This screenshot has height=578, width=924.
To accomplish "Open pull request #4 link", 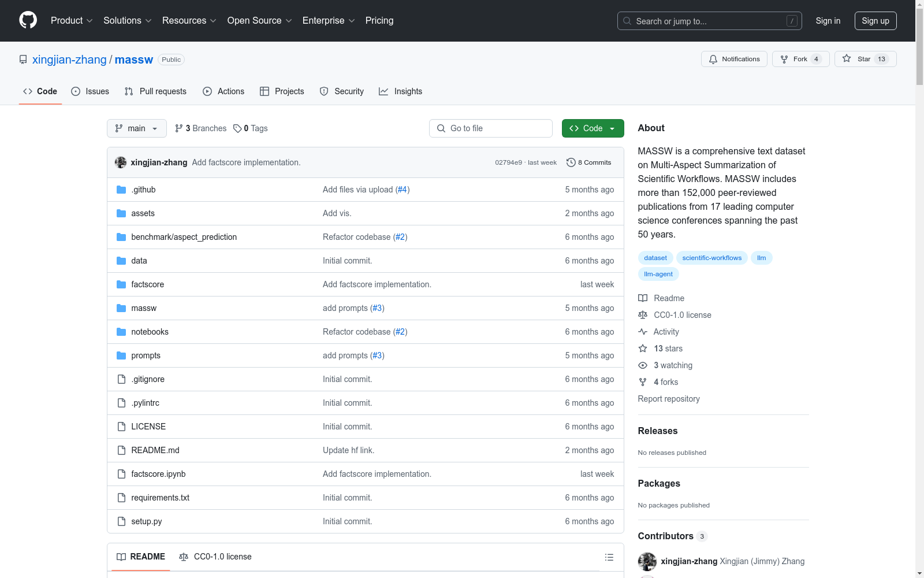I will (x=403, y=190).
